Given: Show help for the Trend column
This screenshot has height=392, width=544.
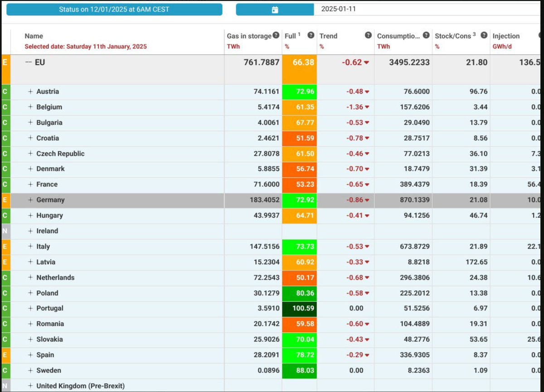Looking at the screenshot, I should click(368, 35).
